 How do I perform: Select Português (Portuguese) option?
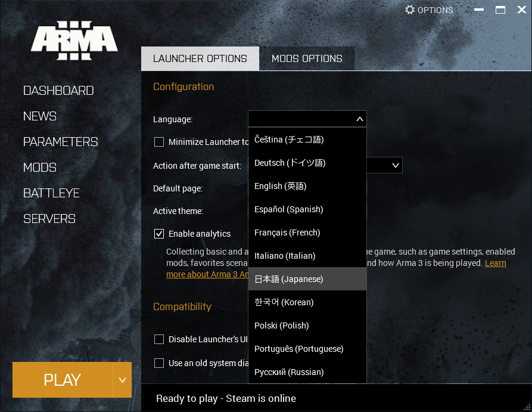point(307,349)
